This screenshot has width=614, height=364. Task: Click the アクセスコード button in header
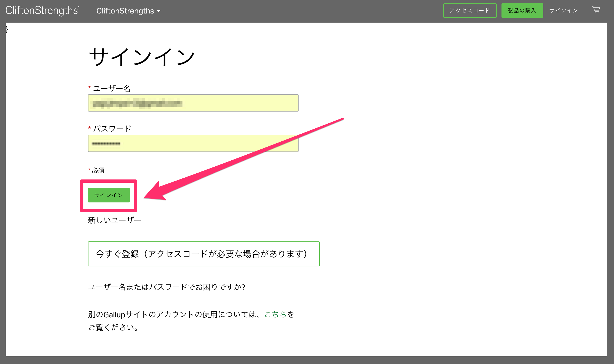pos(470,11)
